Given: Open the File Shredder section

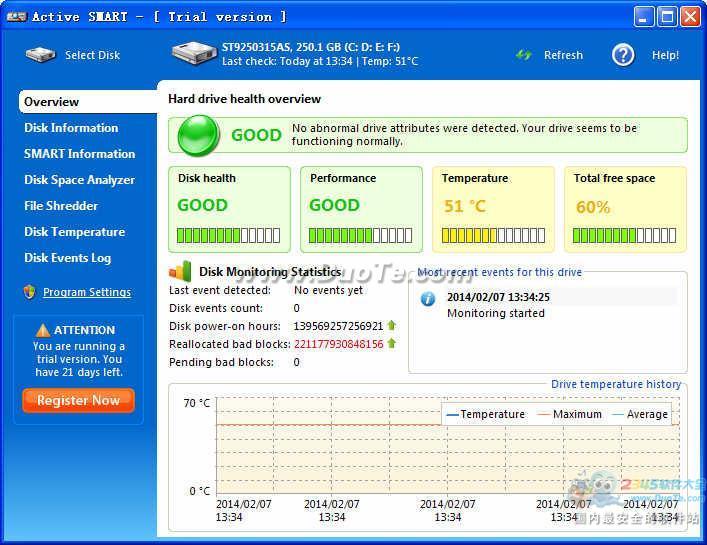Looking at the screenshot, I should [x=61, y=206].
